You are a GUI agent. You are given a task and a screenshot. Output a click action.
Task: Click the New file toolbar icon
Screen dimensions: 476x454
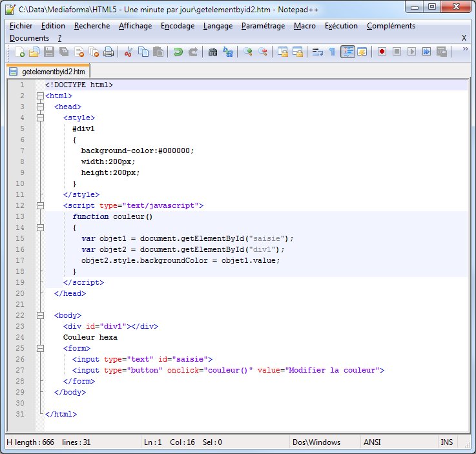coord(20,52)
